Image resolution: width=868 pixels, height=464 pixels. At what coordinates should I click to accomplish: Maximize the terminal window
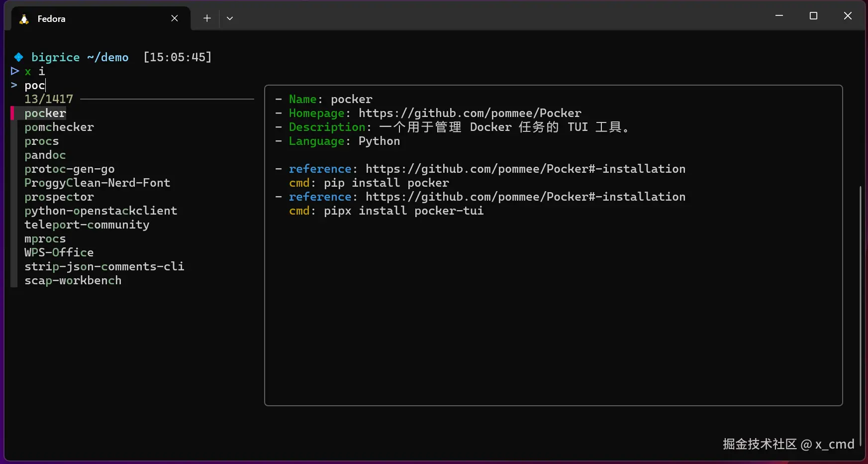point(813,16)
